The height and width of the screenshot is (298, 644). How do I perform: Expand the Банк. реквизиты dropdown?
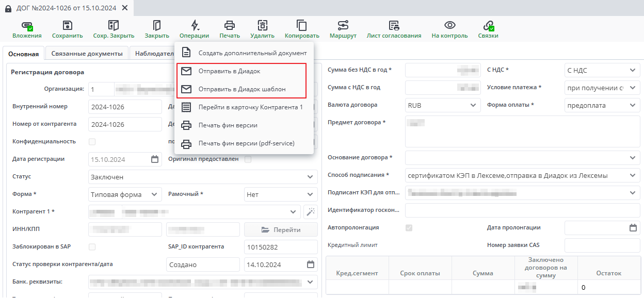pyautogui.click(x=310, y=282)
